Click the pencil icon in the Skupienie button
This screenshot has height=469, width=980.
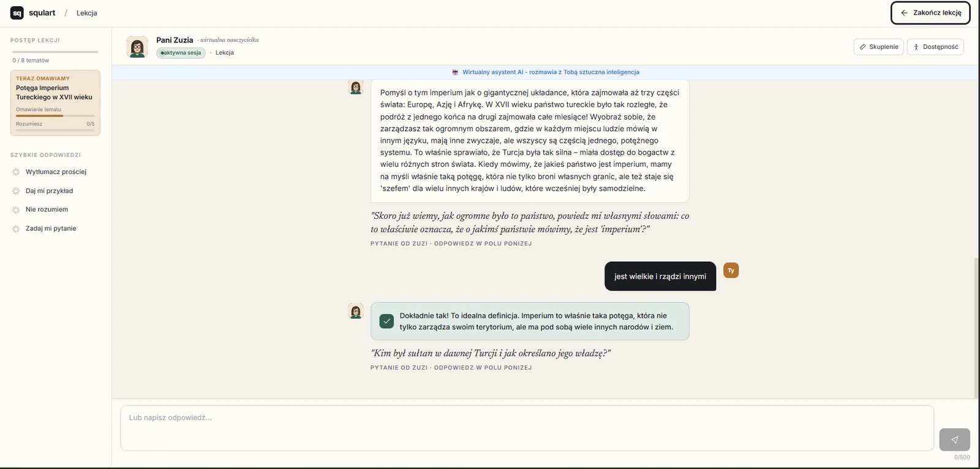[862, 47]
